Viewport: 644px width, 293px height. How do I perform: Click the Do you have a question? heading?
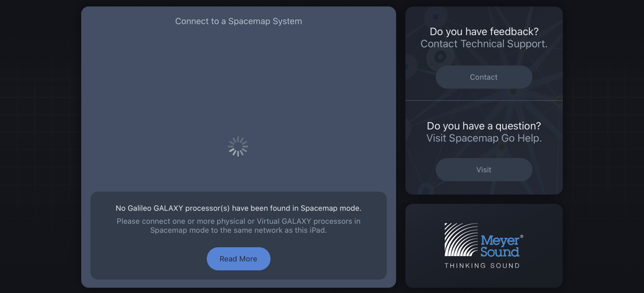tap(484, 126)
